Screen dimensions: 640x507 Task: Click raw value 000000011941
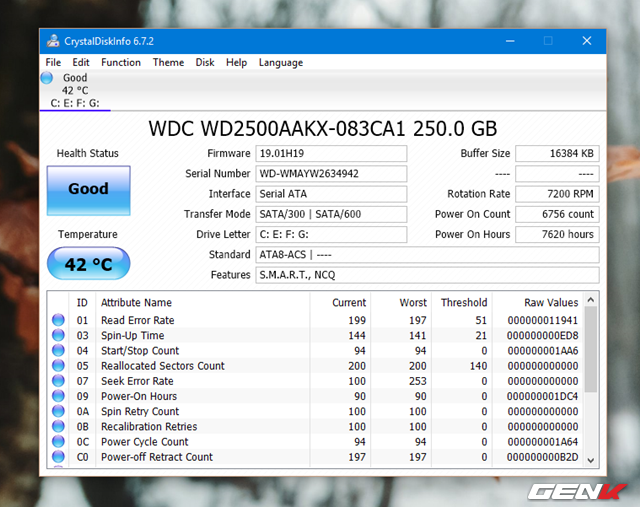[x=542, y=320]
